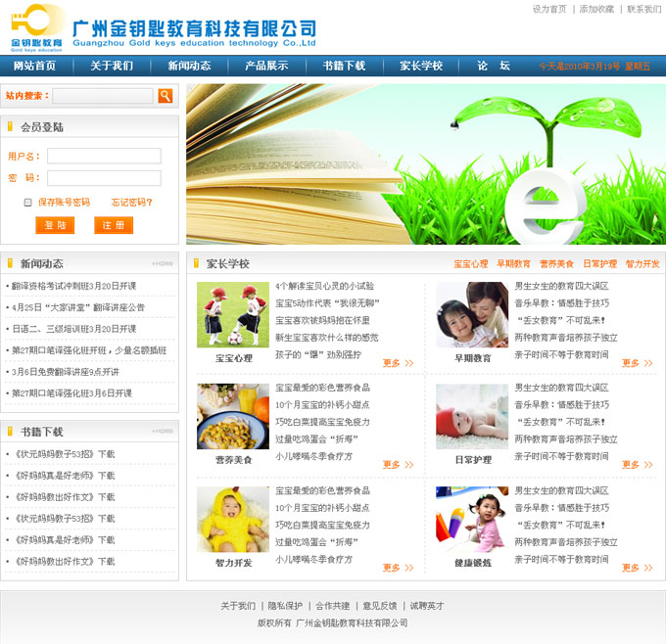This screenshot has width=666, height=644.
Task: Toggle the 保存账号密码 checkbox
Action: pos(28,203)
